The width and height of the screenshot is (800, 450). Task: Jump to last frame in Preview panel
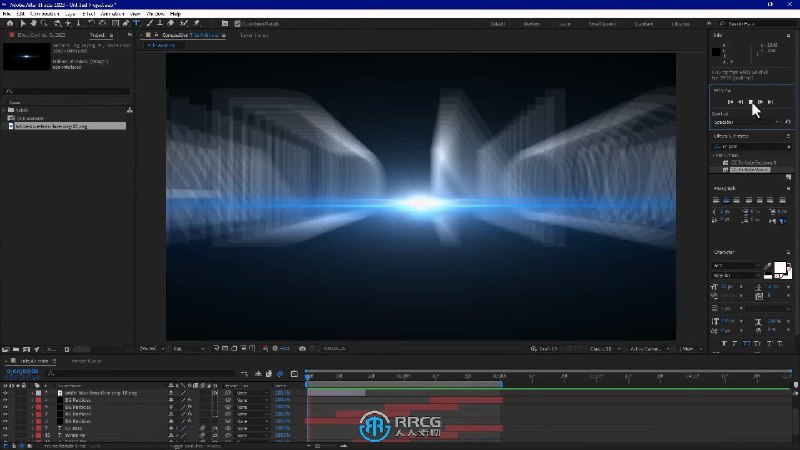(x=770, y=102)
